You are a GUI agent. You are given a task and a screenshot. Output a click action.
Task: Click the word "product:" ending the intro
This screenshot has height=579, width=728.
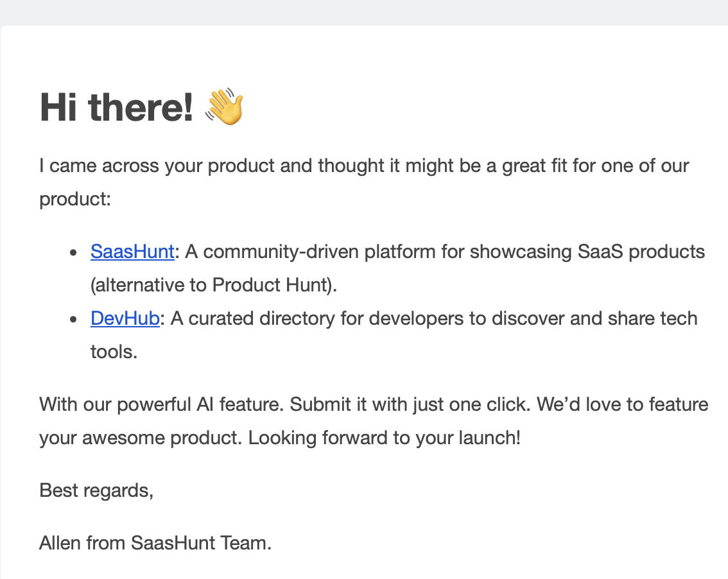[76, 199]
